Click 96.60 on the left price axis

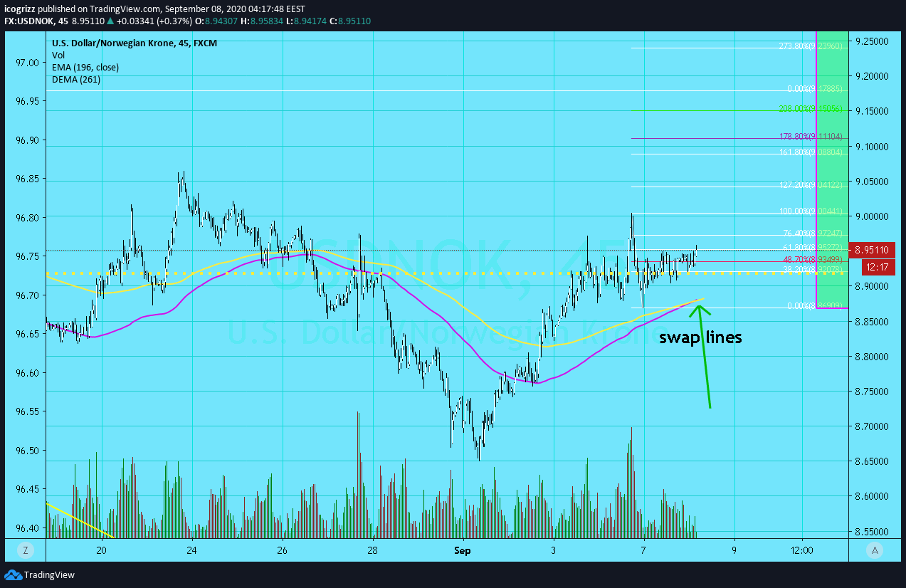click(x=27, y=373)
